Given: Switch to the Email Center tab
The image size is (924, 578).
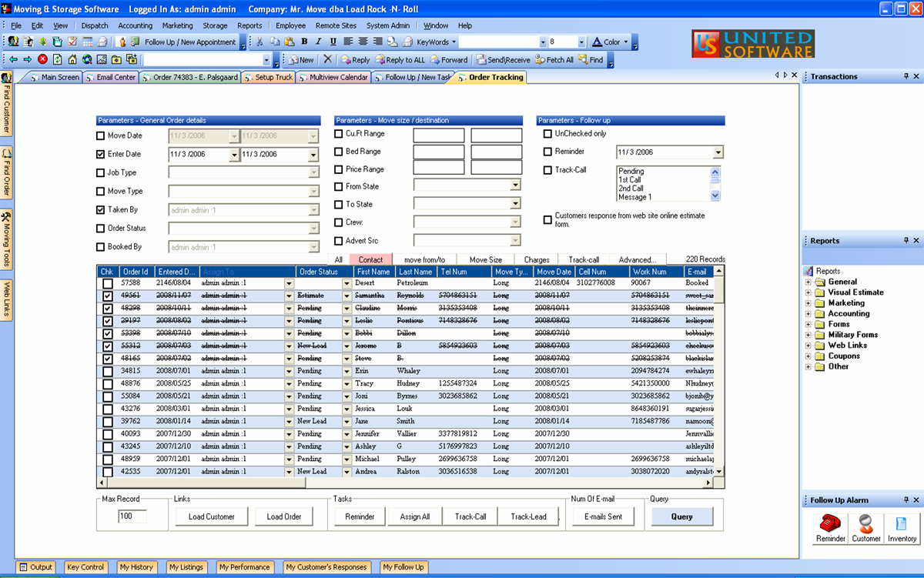Looking at the screenshot, I should click(x=111, y=78).
